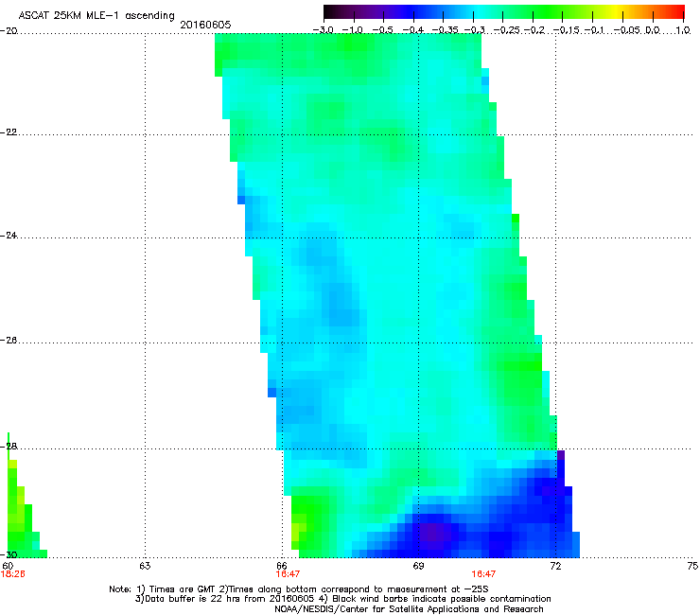Click longitude axis label 63
Screen dimensions: 700x615
(145, 566)
